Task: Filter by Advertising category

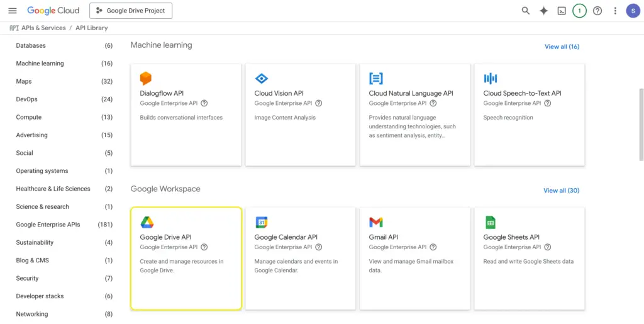Action: 64,135
